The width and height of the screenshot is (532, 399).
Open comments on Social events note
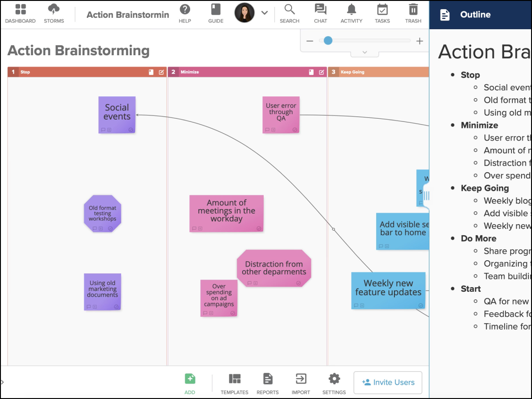[103, 130]
